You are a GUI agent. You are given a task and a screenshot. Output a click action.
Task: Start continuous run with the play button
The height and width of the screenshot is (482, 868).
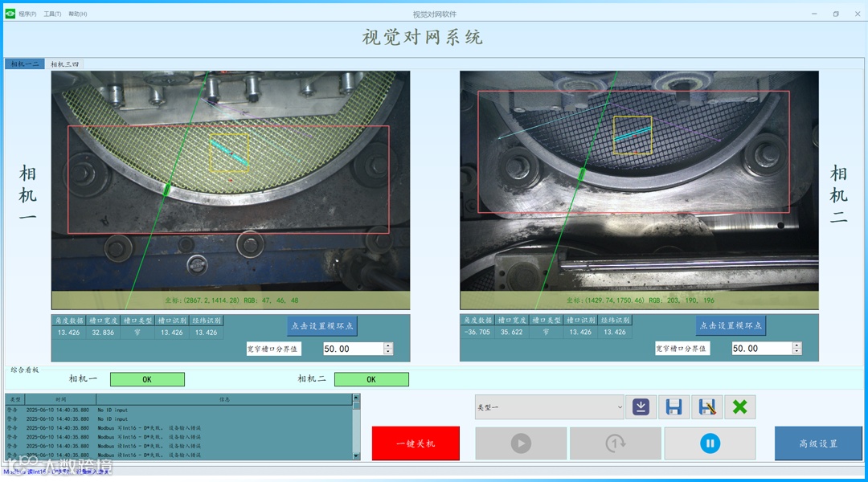coord(521,443)
